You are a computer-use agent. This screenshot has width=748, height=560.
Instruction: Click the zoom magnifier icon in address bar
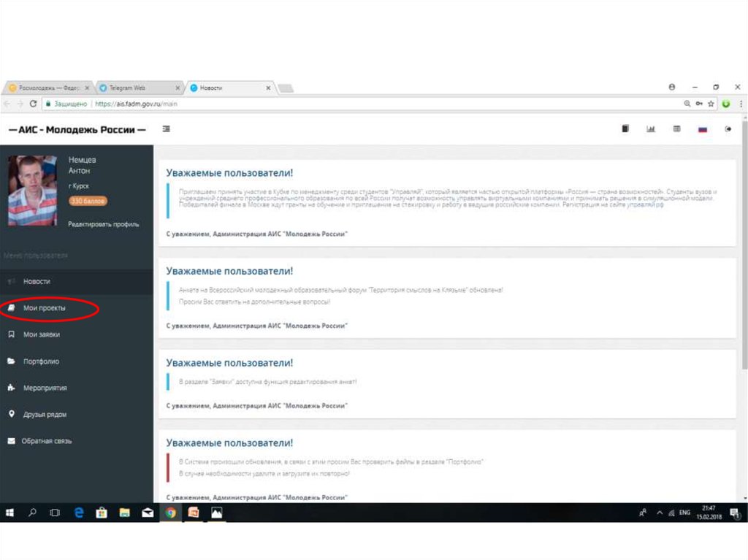coord(687,104)
